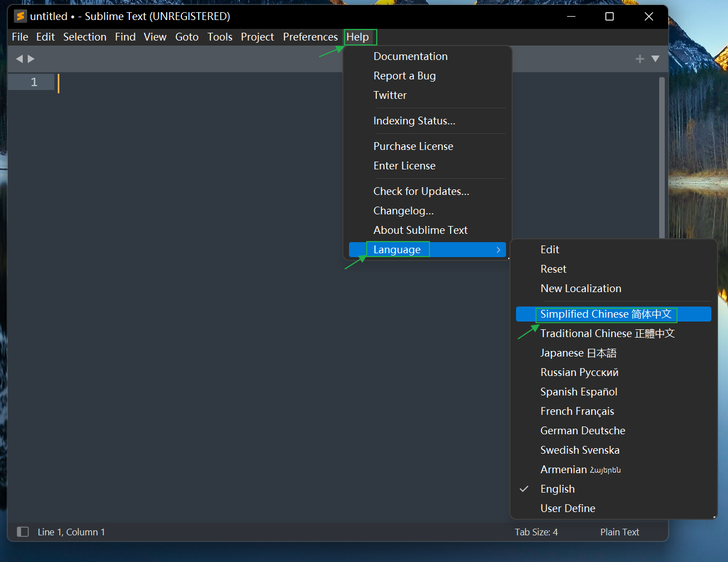Switch language to Spanish Español
The height and width of the screenshot is (562, 728).
(x=613, y=392)
